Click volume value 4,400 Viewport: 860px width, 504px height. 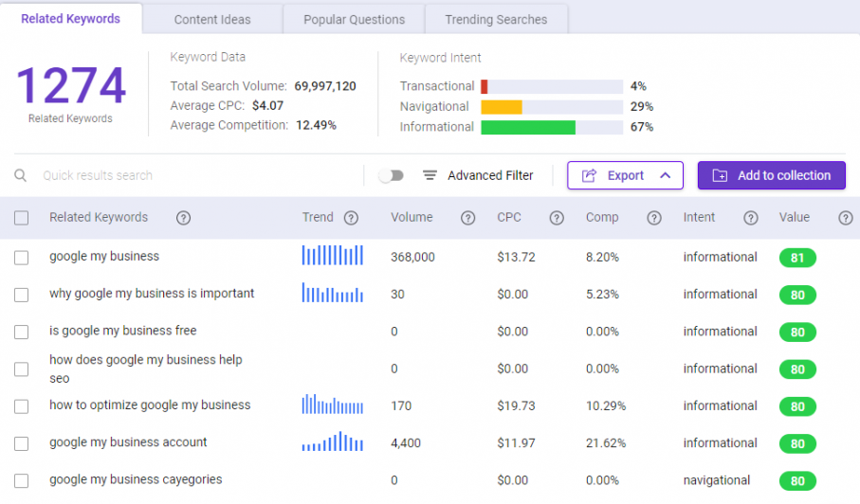point(406,443)
